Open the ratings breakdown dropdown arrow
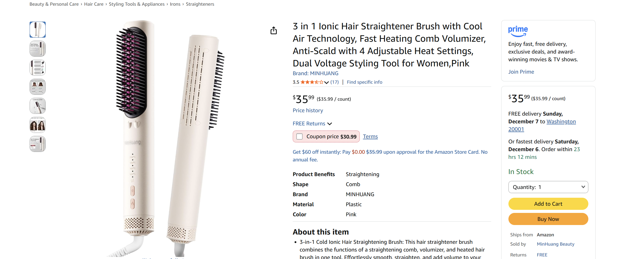The image size is (644, 259). coord(326,82)
